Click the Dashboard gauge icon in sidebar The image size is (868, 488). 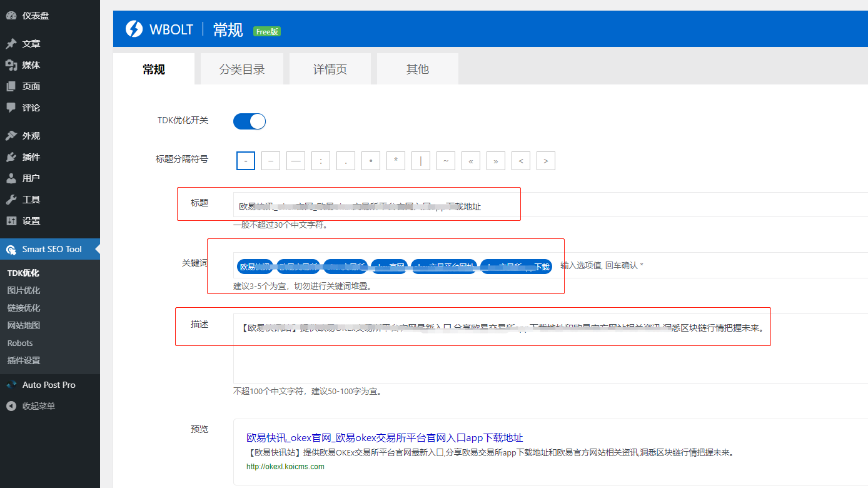point(11,16)
